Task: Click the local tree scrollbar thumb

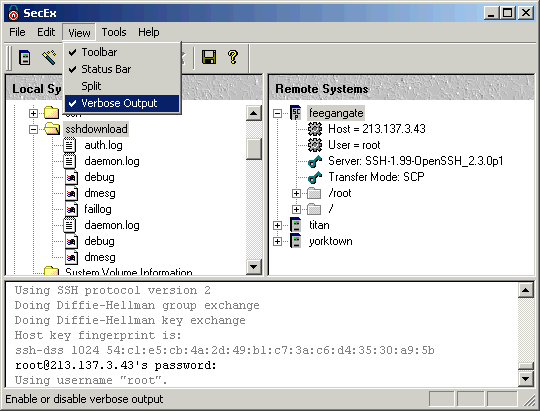Action: click(254, 149)
